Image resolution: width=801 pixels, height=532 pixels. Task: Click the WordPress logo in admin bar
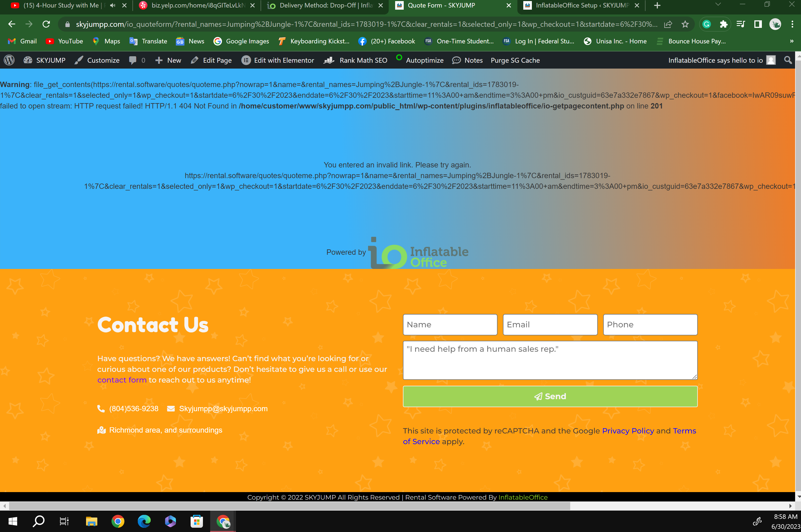tap(9, 60)
